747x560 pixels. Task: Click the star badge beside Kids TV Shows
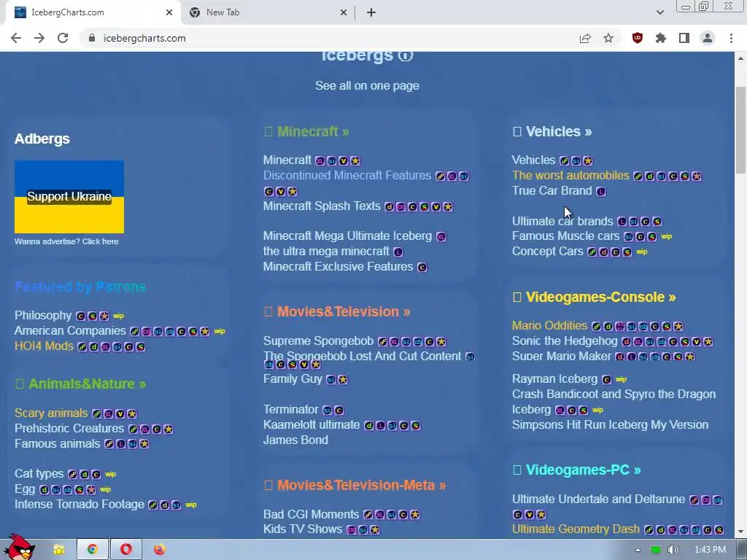[375, 529]
